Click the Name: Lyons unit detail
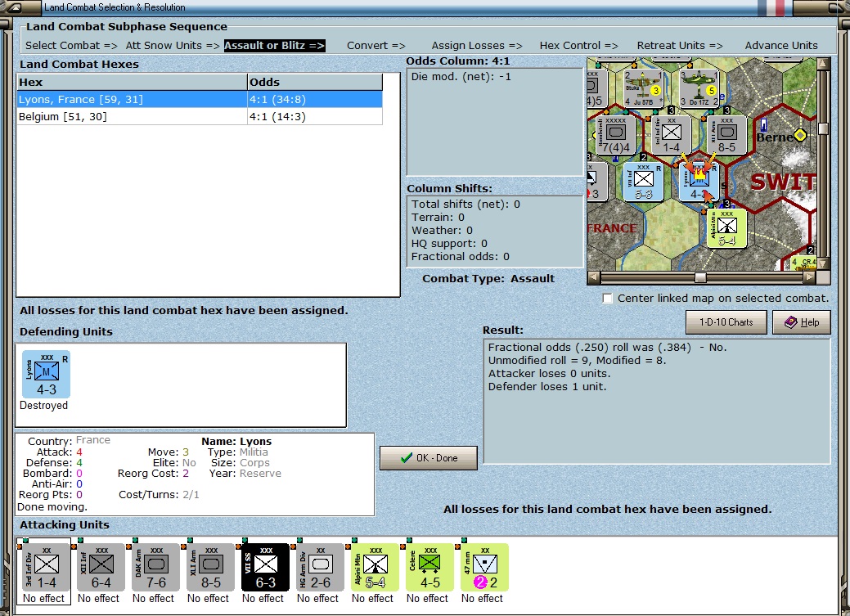850x616 pixels. pos(236,442)
